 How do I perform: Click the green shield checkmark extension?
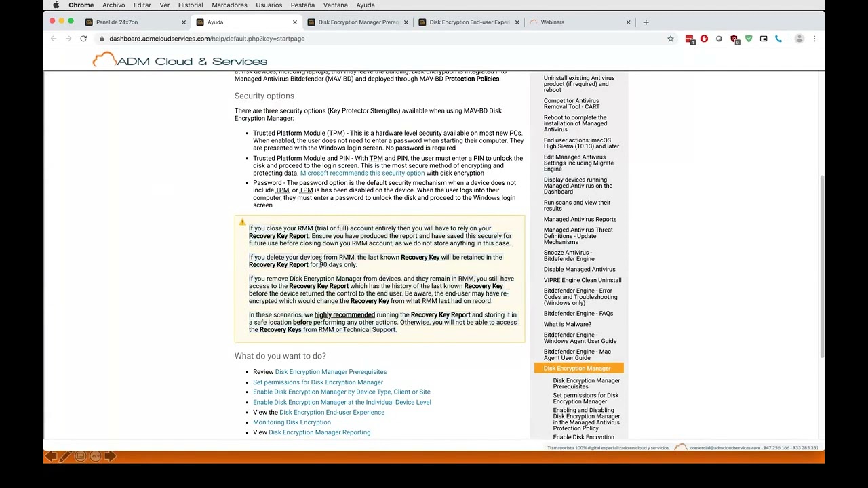pyautogui.click(x=749, y=39)
